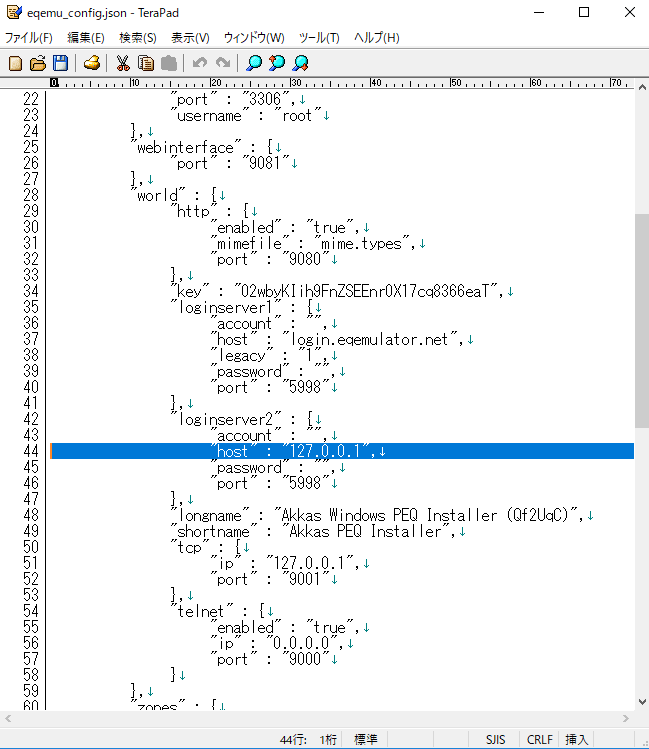
Task: Cut selection with the scissors icon
Action: coord(123,63)
